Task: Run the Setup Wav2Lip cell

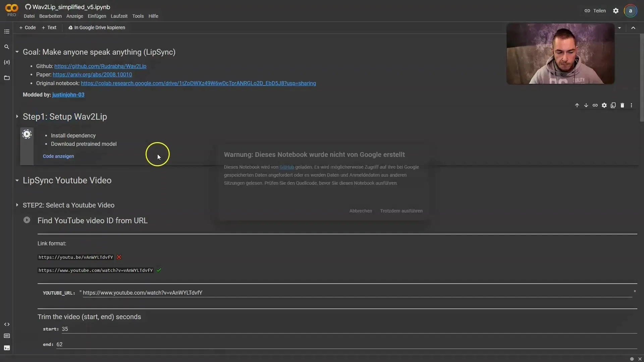Action: (27, 134)
